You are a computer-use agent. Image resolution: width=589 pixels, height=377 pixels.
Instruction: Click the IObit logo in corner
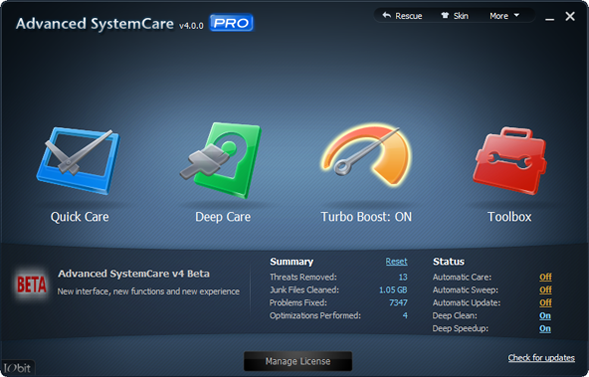[17, 368]
